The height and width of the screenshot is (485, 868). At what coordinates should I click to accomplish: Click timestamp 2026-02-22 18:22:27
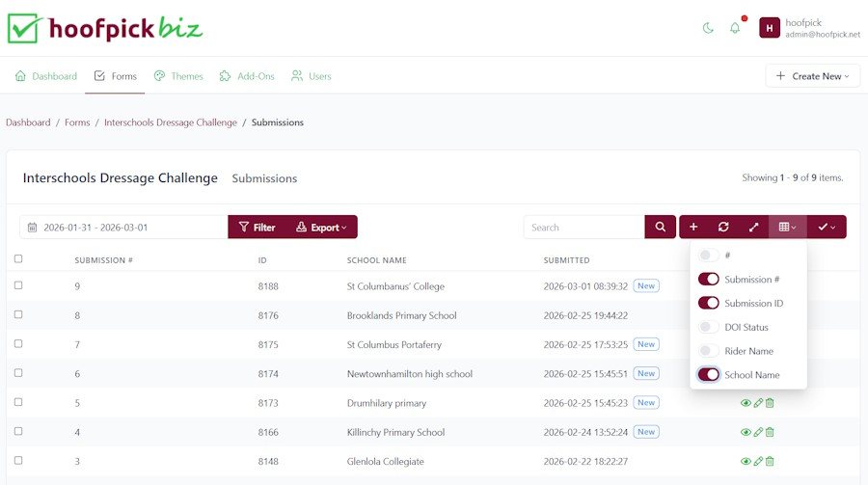pyautogui.click(x=585, y=461)
